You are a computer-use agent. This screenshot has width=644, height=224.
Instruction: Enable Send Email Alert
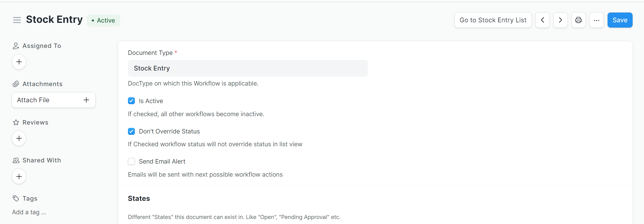point(131,161)
